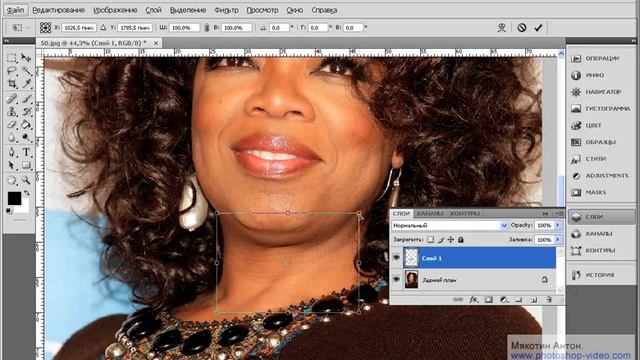640x360 pixels.
Task: Create new adjustment layer icon
Action: (504, 300)
